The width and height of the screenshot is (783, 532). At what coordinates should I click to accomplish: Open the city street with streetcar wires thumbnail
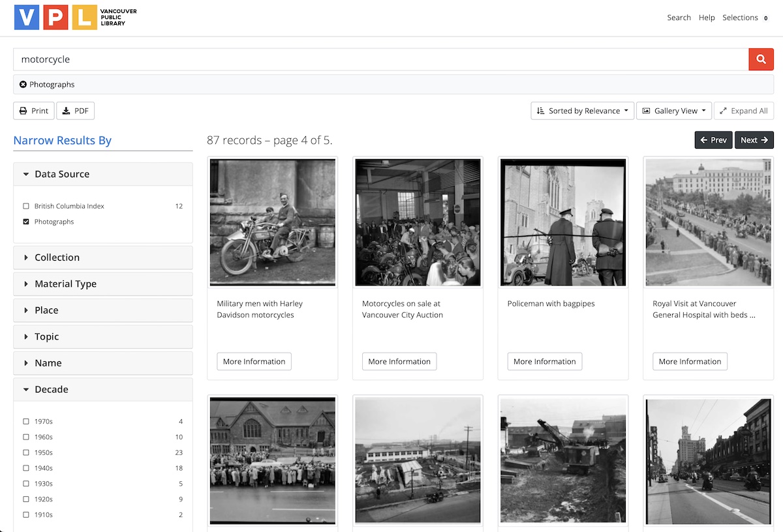pyautogui.click(x=708, y=461)
